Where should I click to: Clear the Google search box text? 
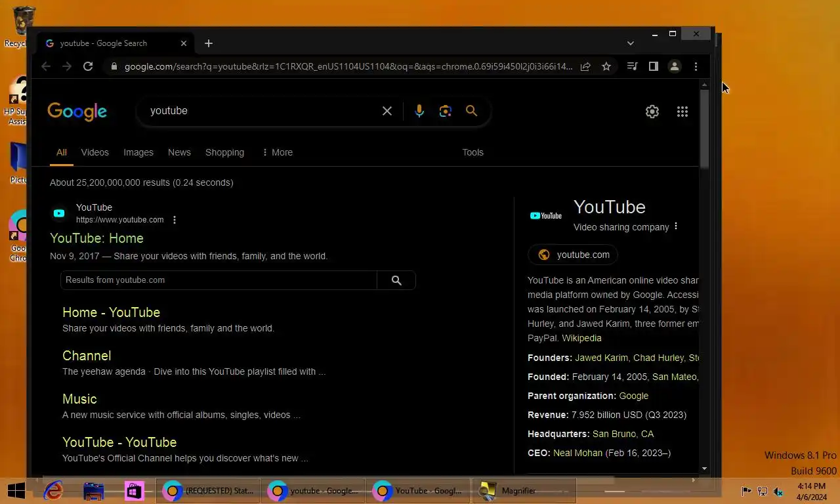point(387,111)
